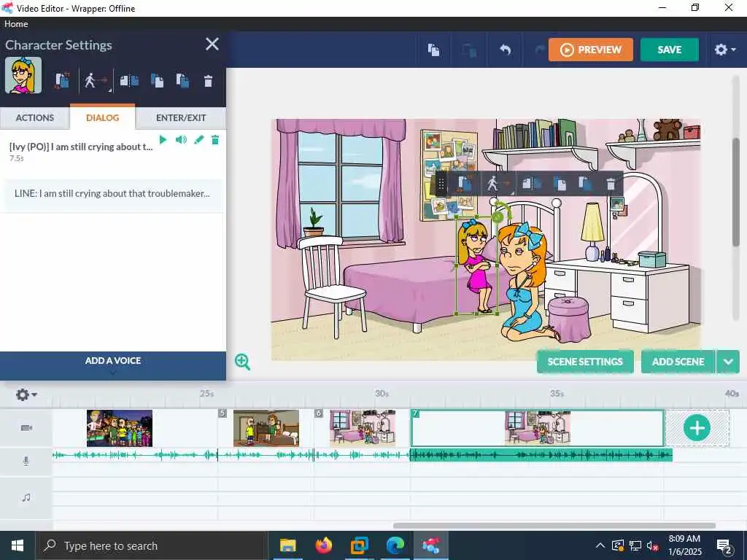This screenshot has width=747, height=560.
Task: Click the music note track icon
Action: pyautogui.click(x=26, y=497)
